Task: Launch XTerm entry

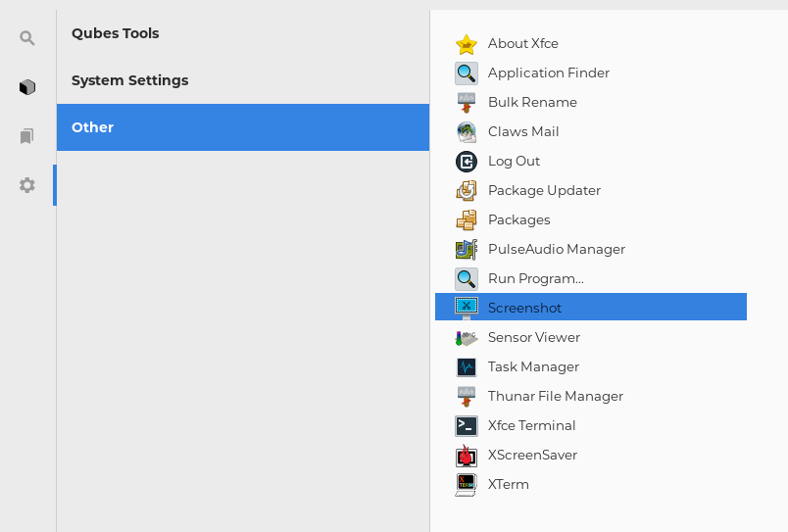Action: tap(591, 484)
